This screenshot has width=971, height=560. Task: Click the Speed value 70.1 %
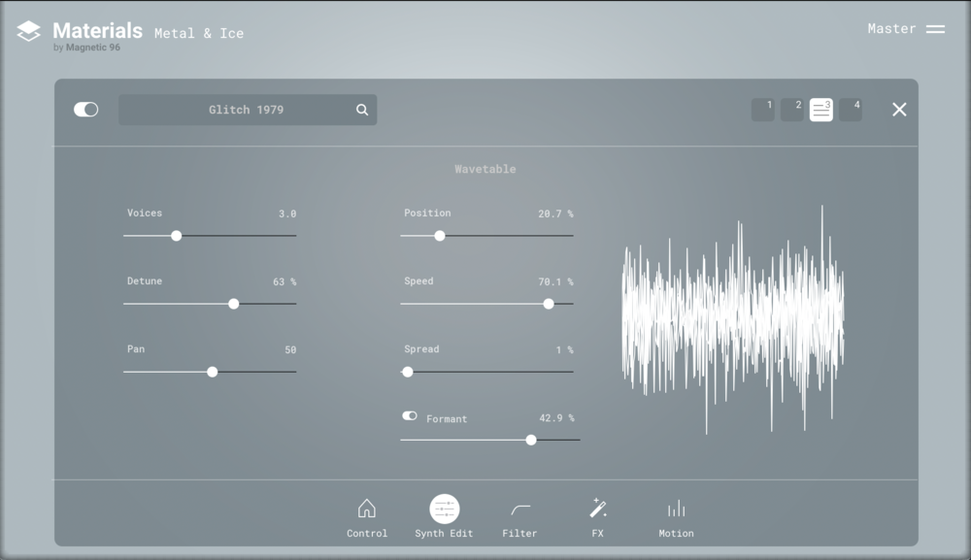pos(555,282)
